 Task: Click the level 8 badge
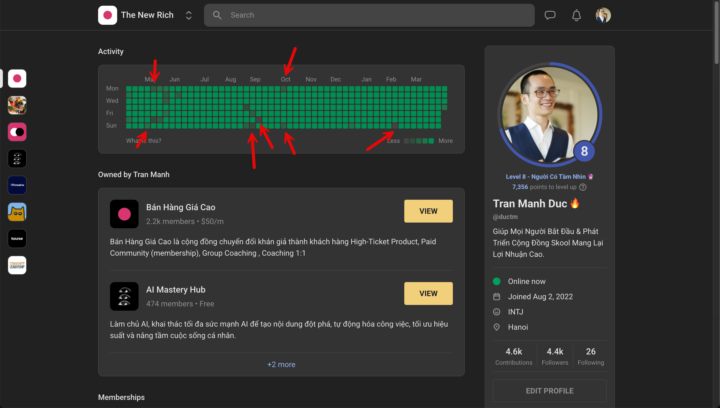click(x=584, y=151)
